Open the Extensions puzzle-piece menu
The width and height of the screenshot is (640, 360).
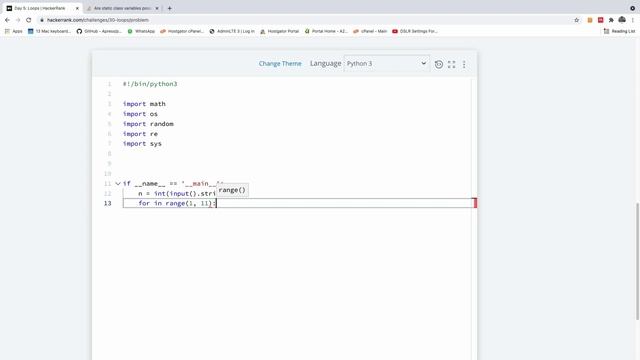pyautogui.click(x=611, y=20)
